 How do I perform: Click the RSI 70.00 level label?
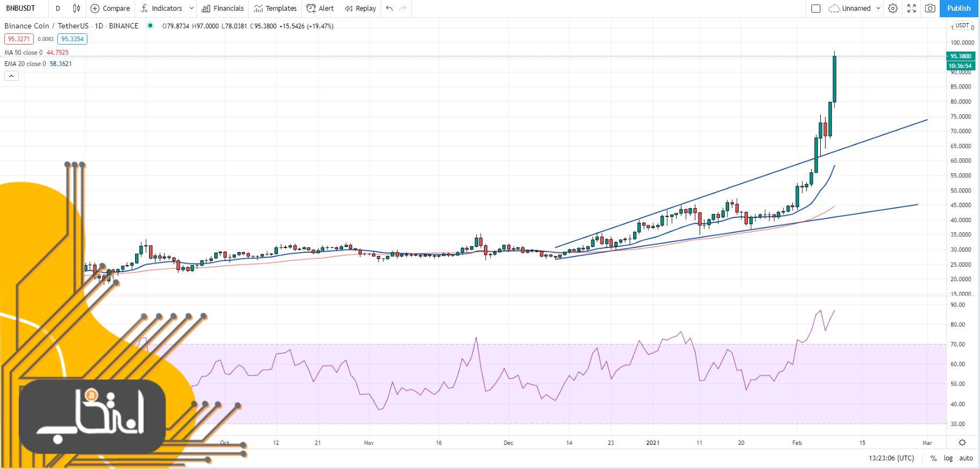(x=957, y=345)
